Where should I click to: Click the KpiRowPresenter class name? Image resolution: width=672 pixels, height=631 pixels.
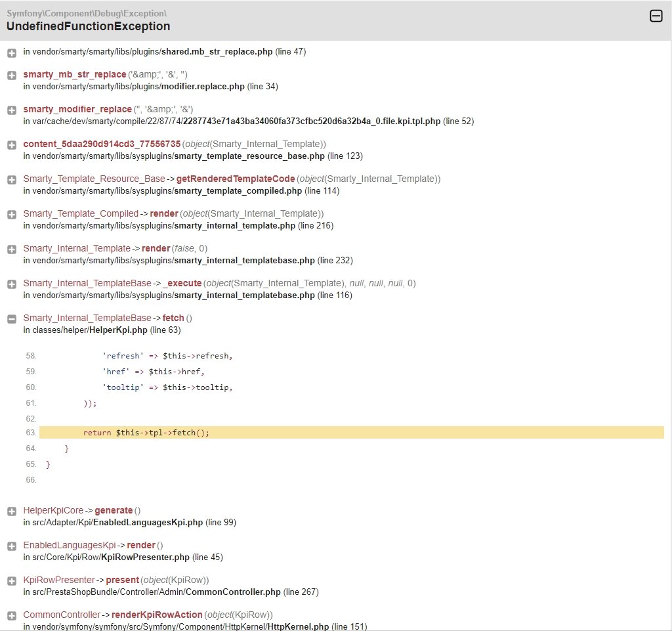pos(58,580)
